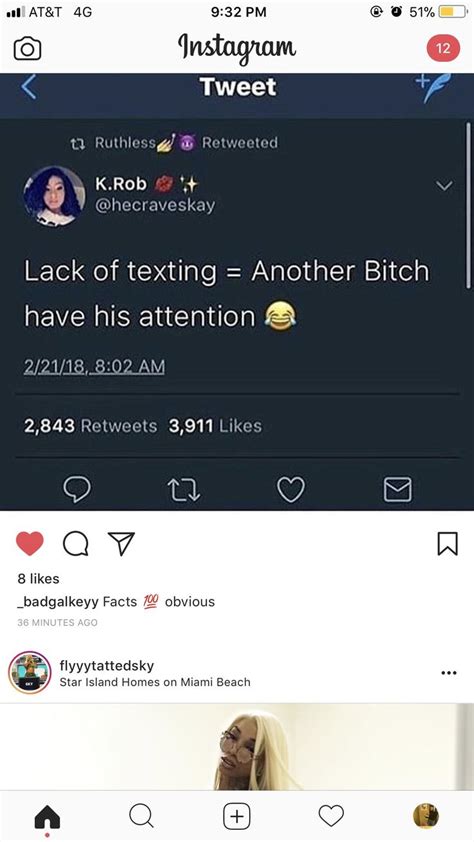This screenshot has height=842, width=474.
Task: Toggle the bookmark save icon
Action: pyautogui.click(x=448, y=543)
